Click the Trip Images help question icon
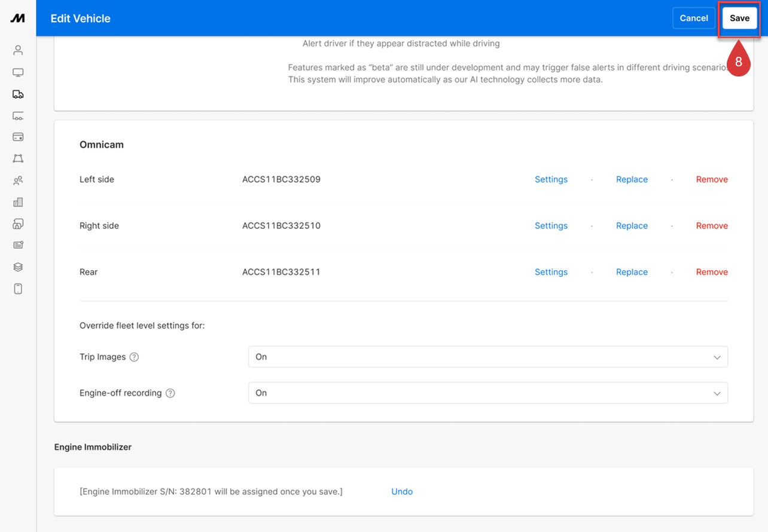The width and height of the screenshot is (768, 532). (134, 357)
